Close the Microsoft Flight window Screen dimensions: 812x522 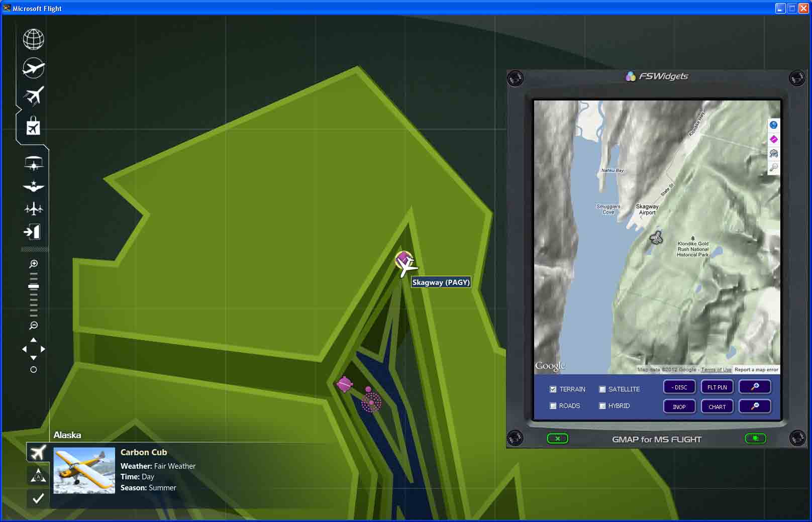[803, 9]
